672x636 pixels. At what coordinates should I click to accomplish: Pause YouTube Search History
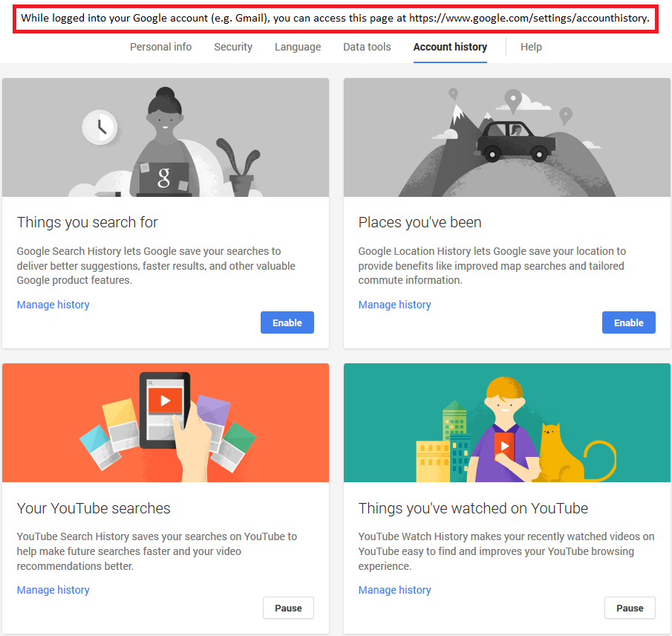(x=288, y=608)
